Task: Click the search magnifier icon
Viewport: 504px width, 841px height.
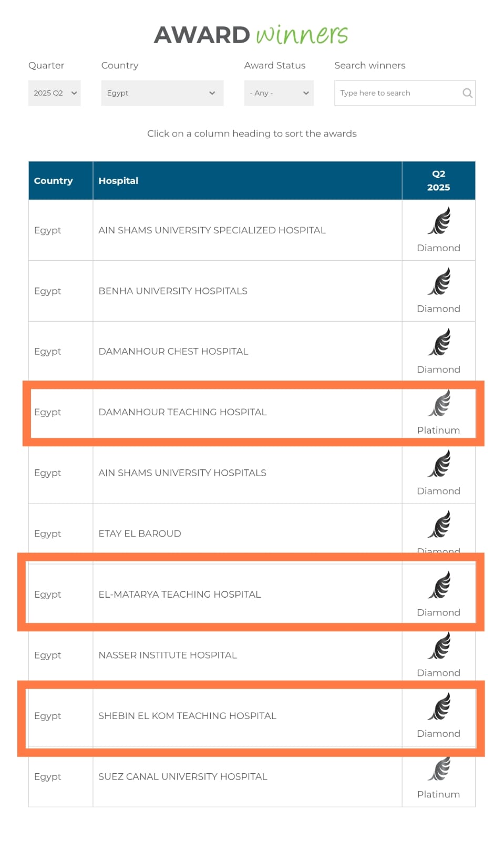Action: (467, 93)
